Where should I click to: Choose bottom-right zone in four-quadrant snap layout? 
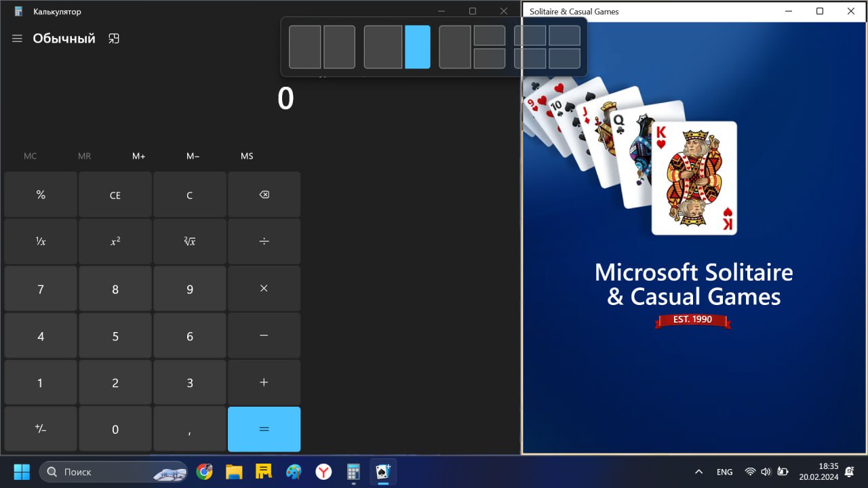[x=564, y=58]
